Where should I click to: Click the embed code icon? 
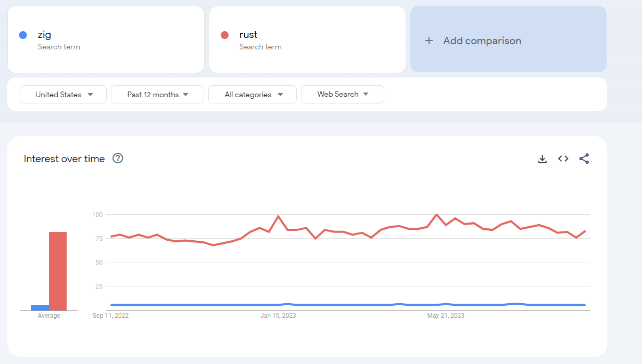click(x=563, y=159)
